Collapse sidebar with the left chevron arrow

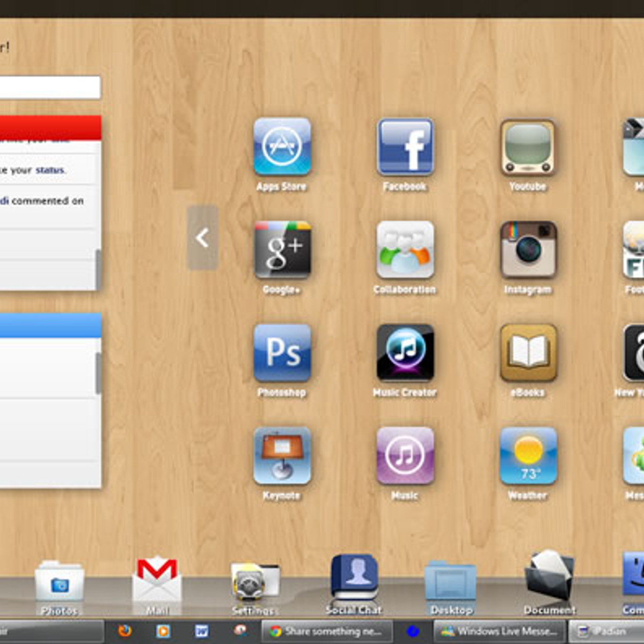click(x=202, y=238)
